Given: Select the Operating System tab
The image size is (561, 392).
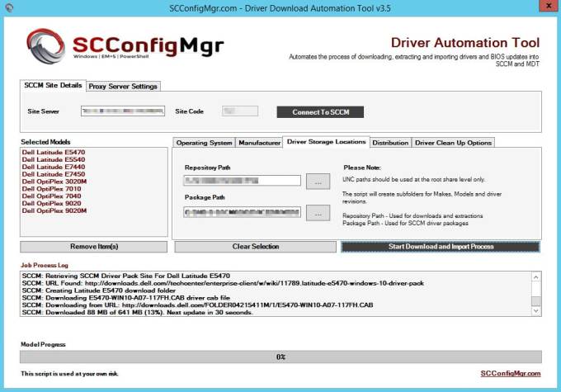Looking at the screenshot, I should point(204,143).
